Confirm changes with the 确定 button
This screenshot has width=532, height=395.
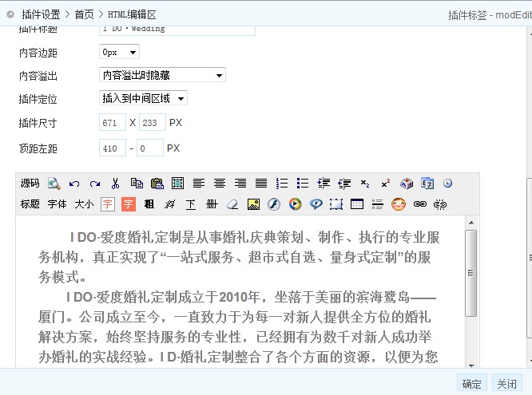[x=471, y=384]
